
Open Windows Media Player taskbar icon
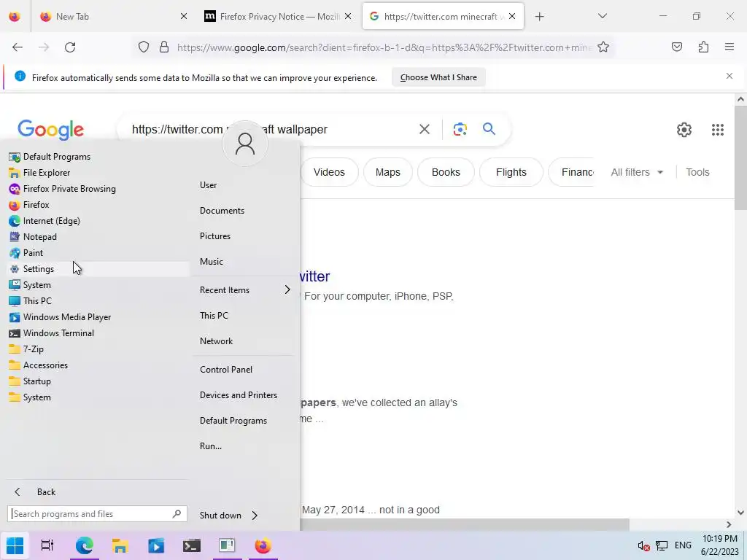point(156,545)
